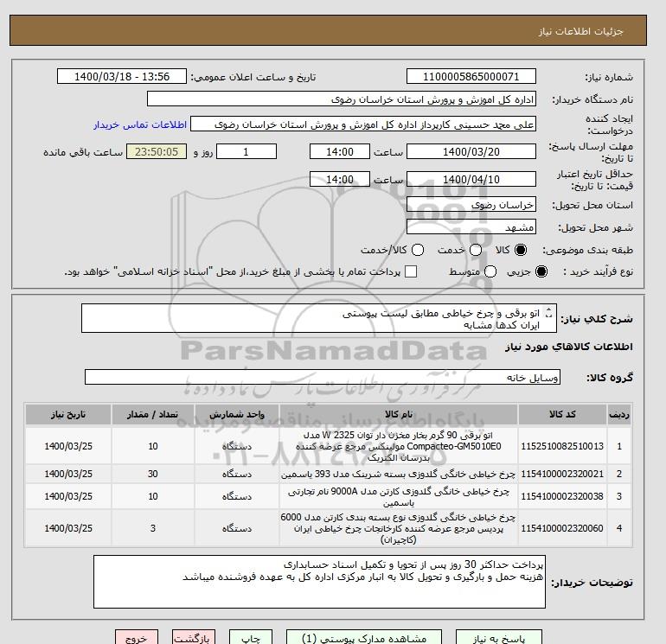The image size is (666, 644).
Task: Select the جزیی purchase type radio
Action: 541,271
